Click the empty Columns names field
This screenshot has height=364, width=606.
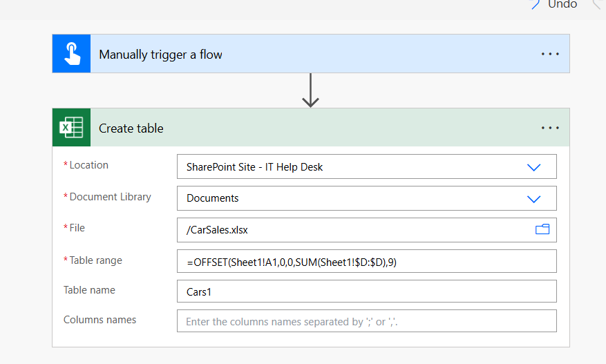click(366, 321)
